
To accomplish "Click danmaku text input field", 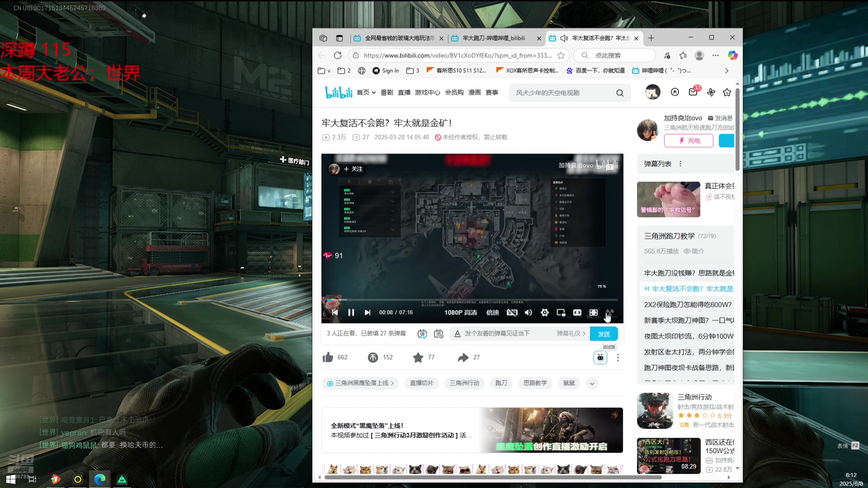I will tap(506, 333).
